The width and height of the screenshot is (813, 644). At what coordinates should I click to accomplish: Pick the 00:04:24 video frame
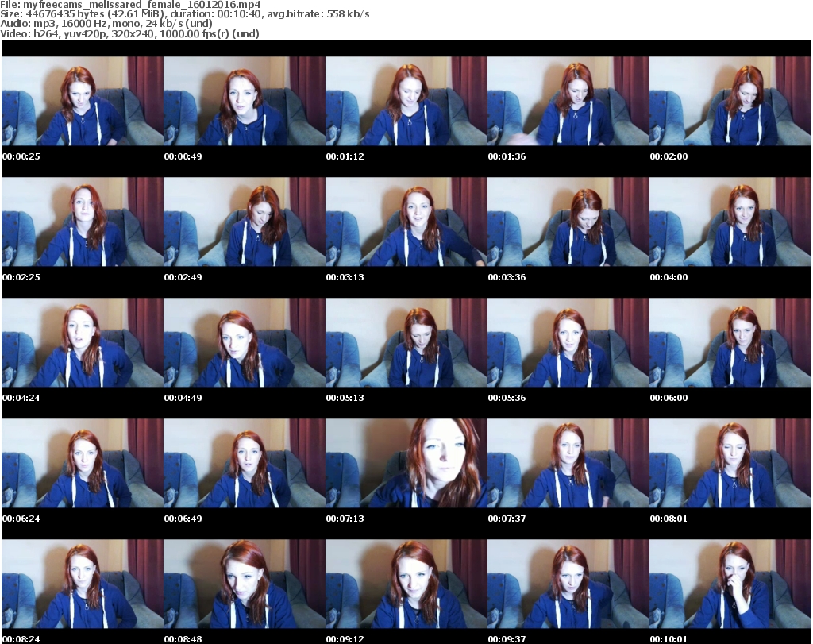tap(83, 343)
